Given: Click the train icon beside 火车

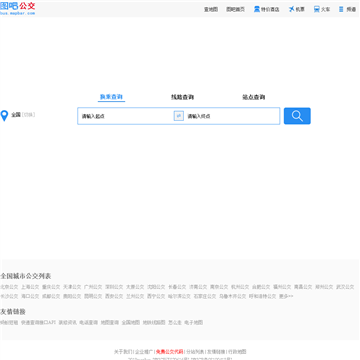Looking at the screenshot, I should (317, 9).
